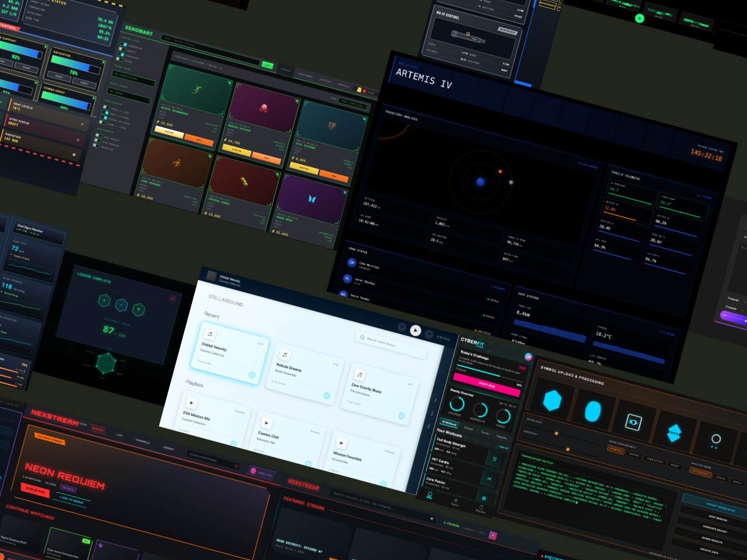Skip to next track in StellarSound

pyautogui.click(x=428, y=334)
